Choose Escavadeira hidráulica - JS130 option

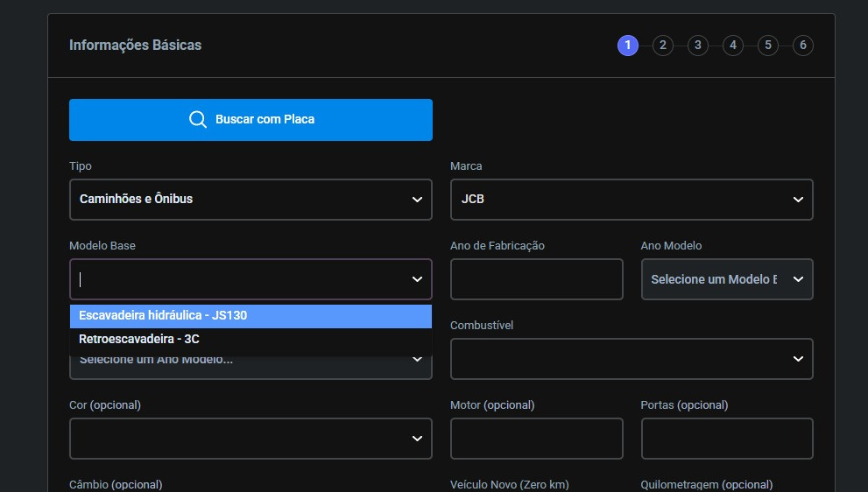coord(251,316)
